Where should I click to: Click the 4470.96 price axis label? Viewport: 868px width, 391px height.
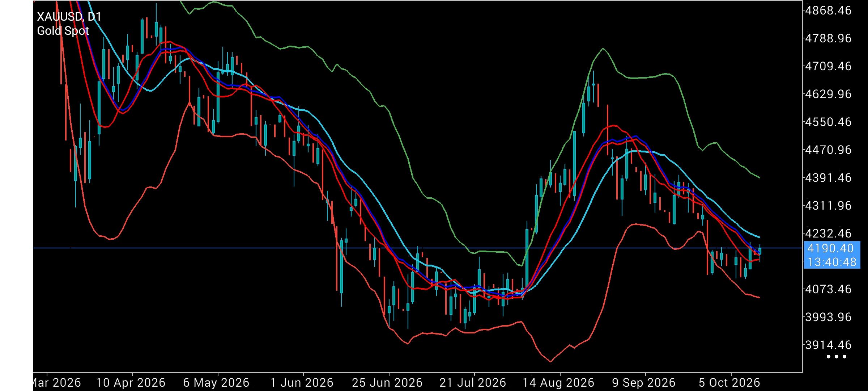pos(828,150)
